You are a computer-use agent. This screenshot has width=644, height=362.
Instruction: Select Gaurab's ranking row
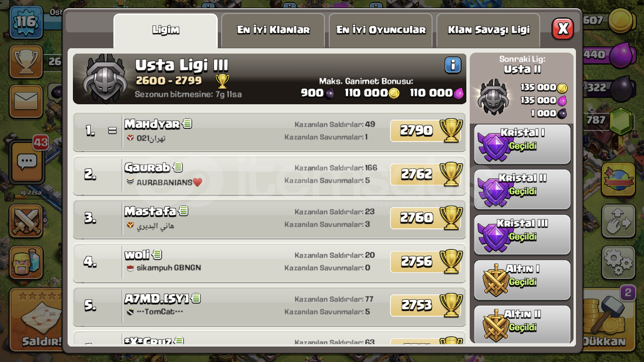pos(269,175)
